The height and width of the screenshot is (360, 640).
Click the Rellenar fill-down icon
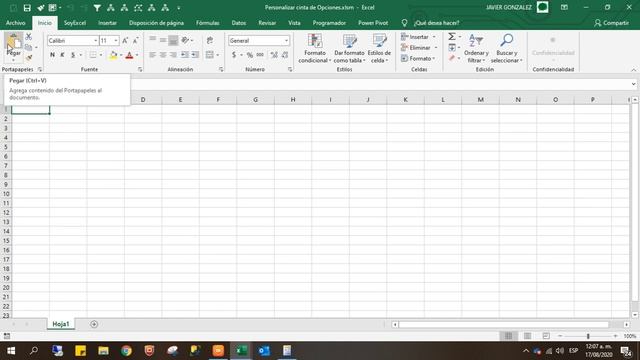452,48
